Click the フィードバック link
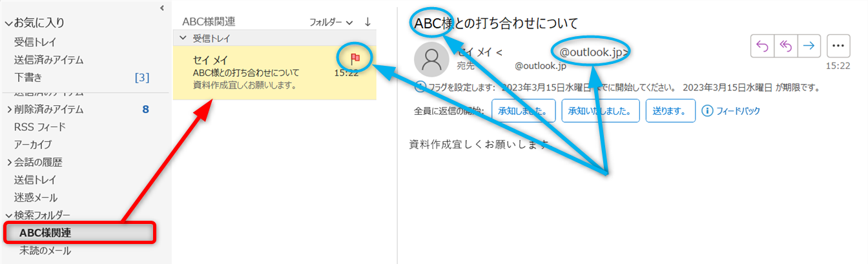Image resolution: width=868 pixels, height=264 pixels. [x=738, y=111]
